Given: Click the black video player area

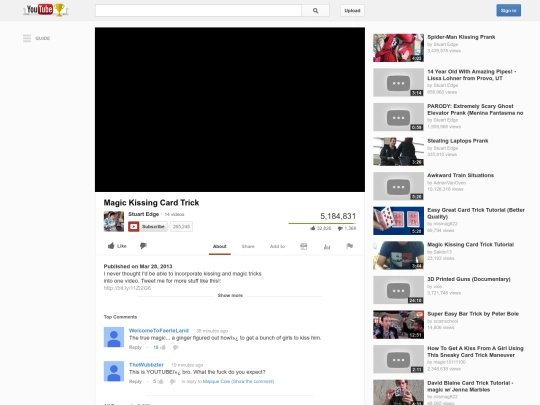Looking at the screenshot, I should tap(230, 110).
